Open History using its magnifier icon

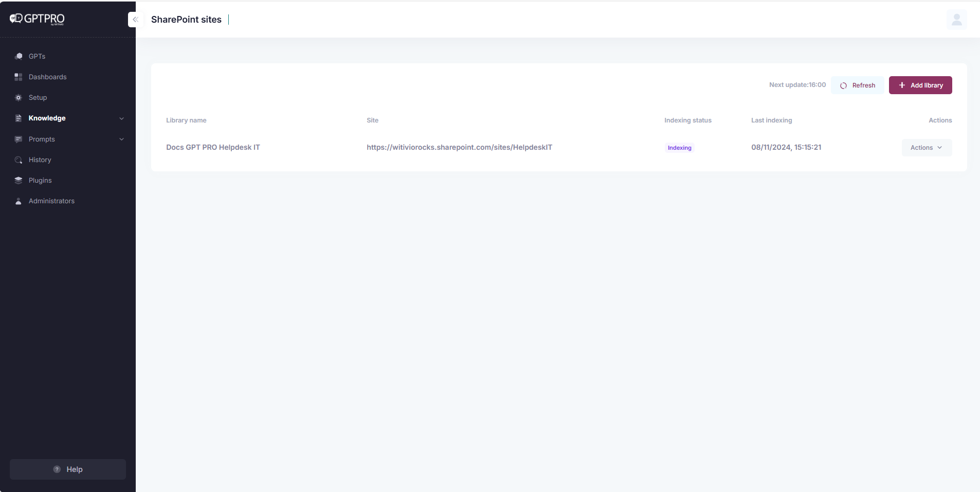tap(18, 160)
